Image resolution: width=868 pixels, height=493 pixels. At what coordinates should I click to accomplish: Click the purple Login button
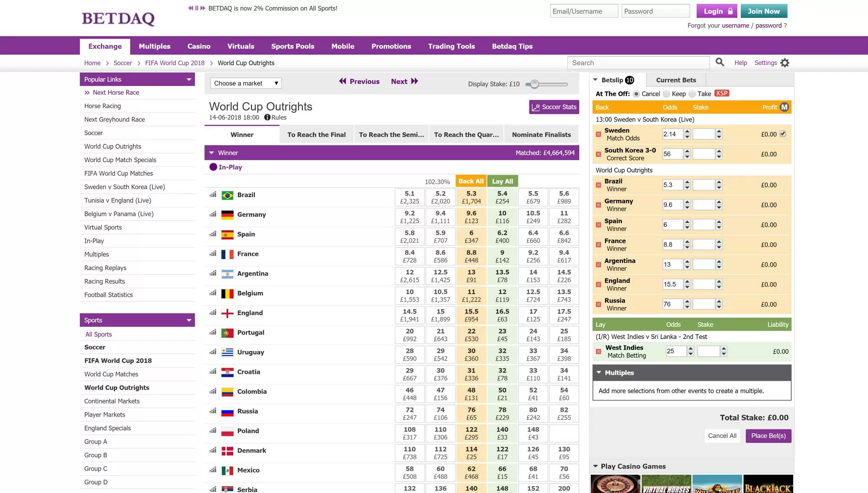717,11
